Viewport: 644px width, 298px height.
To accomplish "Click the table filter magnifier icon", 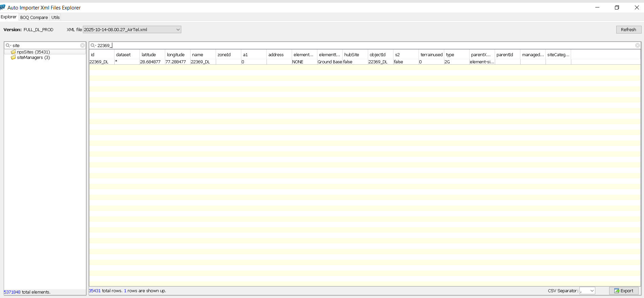I will 93,45.
